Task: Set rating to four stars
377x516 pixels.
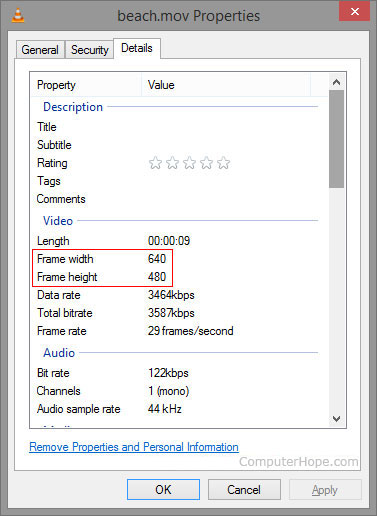Action: point(206,163)
